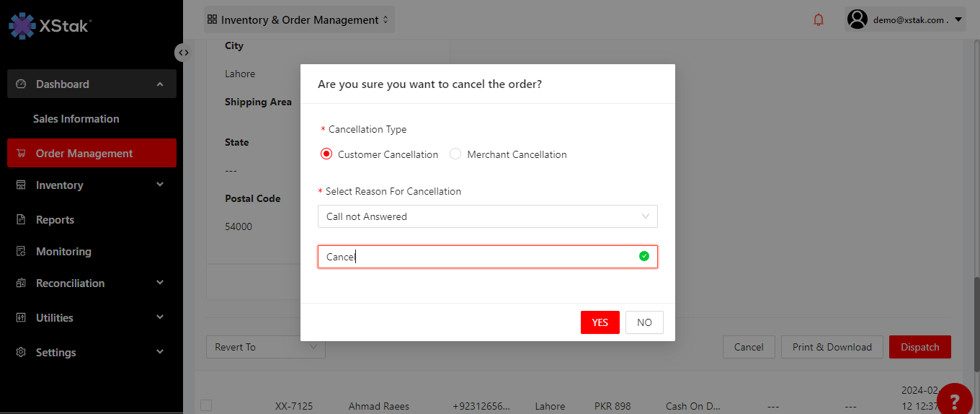Select the Customer Cancellation radio button

click(x=326, y=154)
